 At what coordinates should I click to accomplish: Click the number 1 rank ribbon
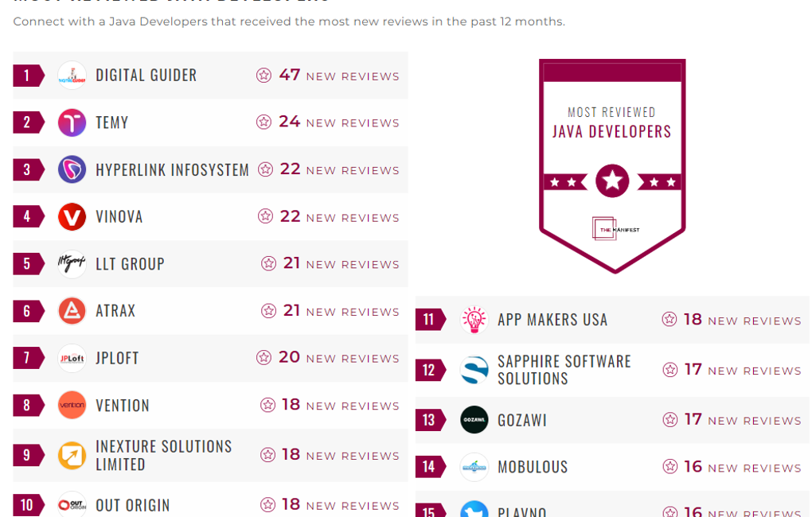pyautogui.click(x=28, y=76)
